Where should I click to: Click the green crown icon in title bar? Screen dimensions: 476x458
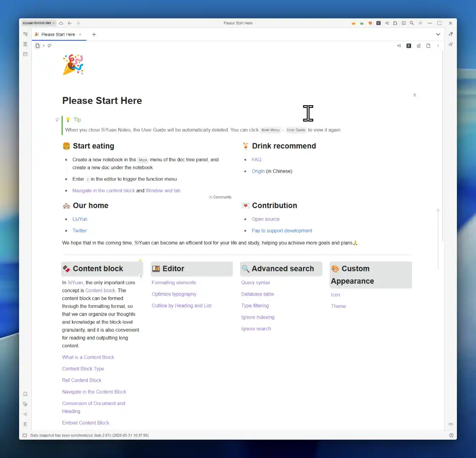click(x=361, y=23)
